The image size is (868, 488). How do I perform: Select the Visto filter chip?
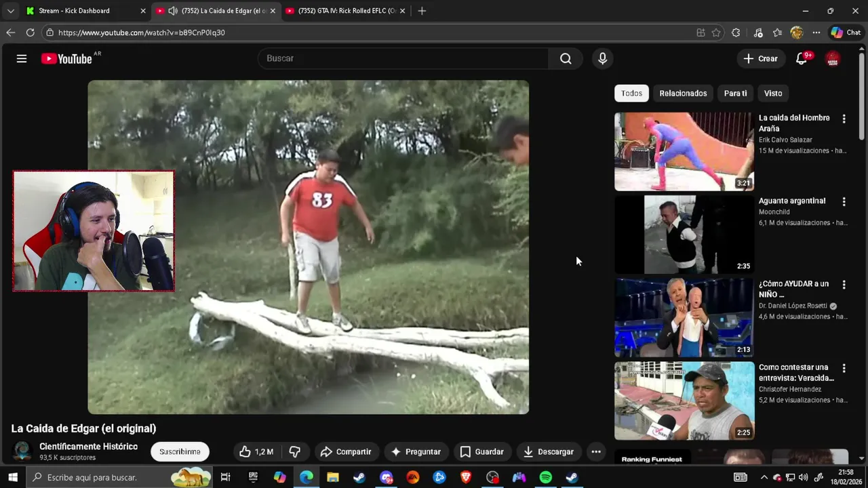[x=773, y=94]
